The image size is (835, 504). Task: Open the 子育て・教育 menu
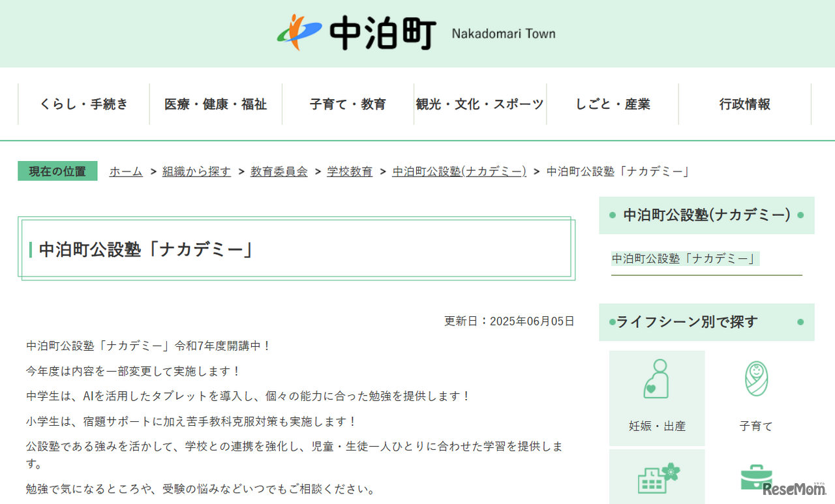coord(348,104)
